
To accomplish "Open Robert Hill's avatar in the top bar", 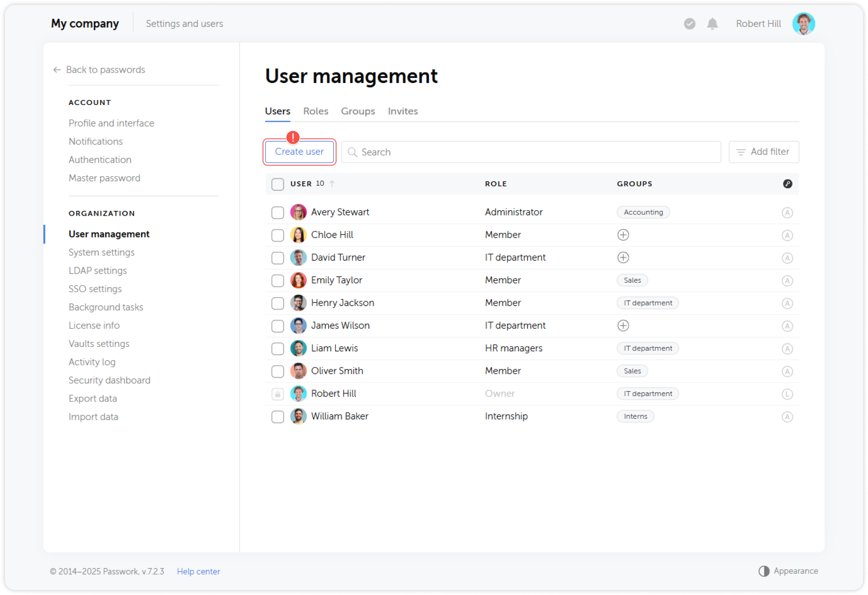I will coord(803,23).
